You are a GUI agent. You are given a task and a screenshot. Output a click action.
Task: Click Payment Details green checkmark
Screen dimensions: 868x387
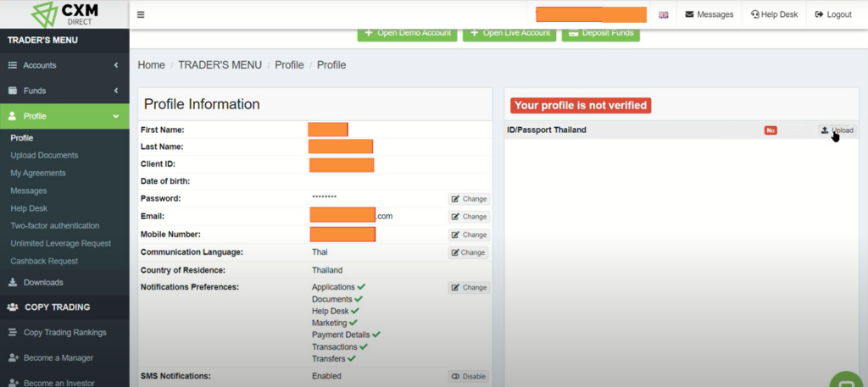(x=376, y=334)
